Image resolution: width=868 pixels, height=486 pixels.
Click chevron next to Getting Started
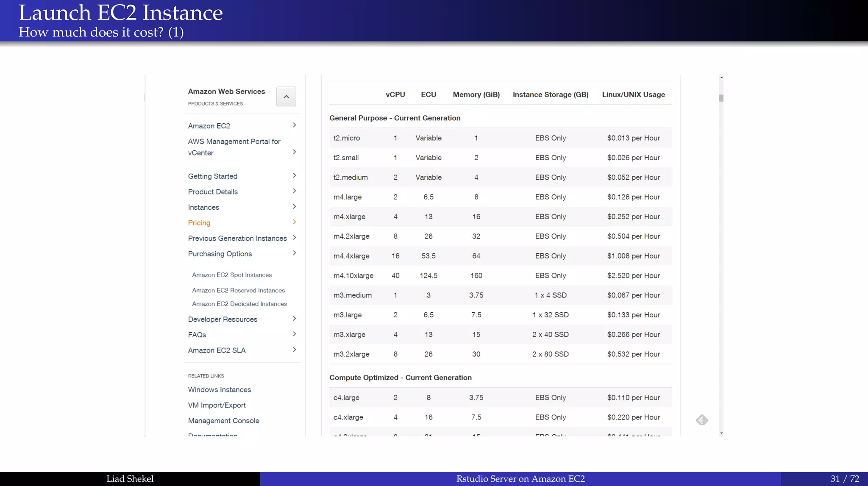pos(294,175)
